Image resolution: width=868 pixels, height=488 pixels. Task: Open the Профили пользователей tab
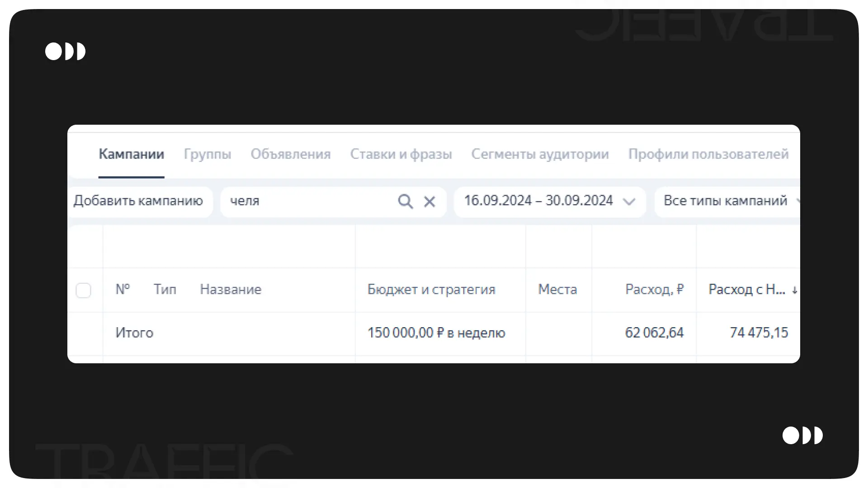(708, 154)
